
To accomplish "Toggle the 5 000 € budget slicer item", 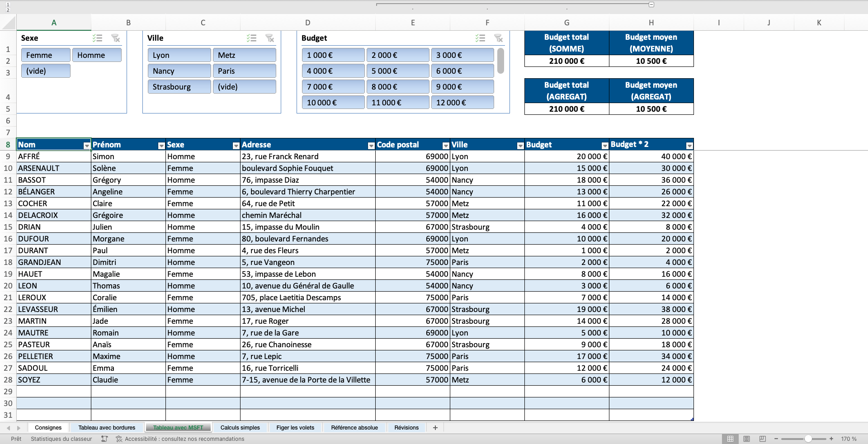I will point(397,71).
